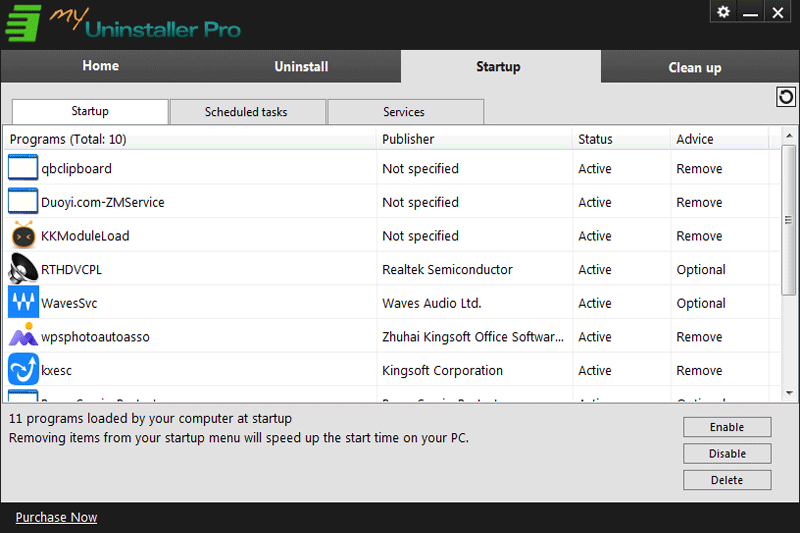Viewport: 800px width, 533px height.
Task: Select the WavesSvc entry name
Action: point(69,303)
